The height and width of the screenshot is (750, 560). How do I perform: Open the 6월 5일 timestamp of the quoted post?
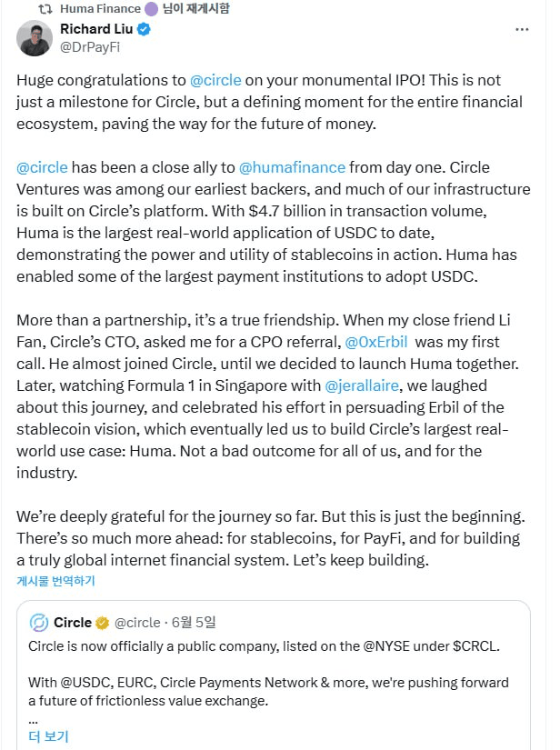[196, 623]
